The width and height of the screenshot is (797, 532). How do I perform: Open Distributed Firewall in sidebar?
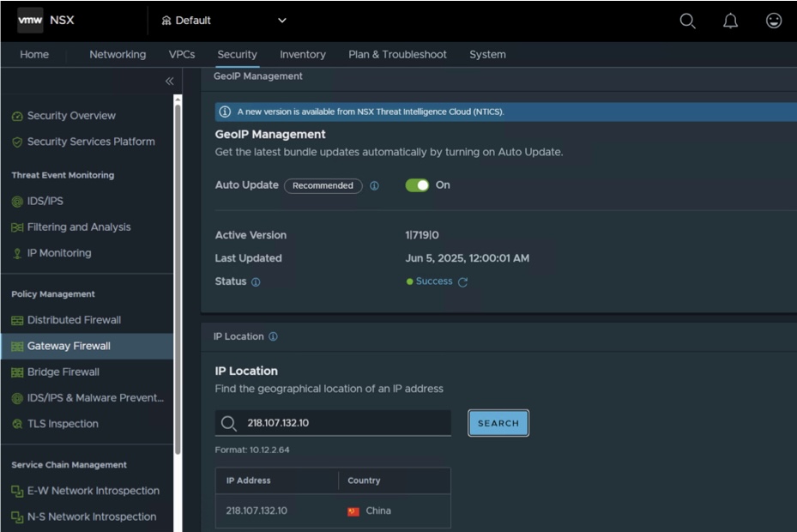click(x=75, y=320)
